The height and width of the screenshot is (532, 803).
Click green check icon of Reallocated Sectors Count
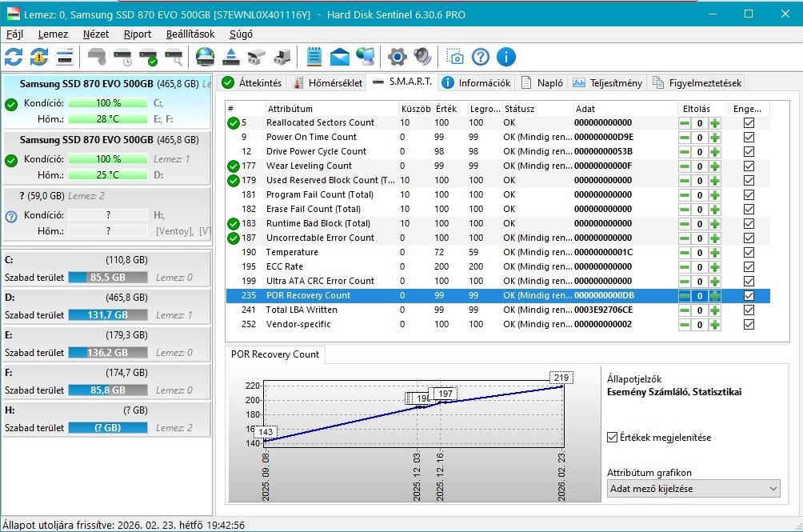(x=233, y=123)
